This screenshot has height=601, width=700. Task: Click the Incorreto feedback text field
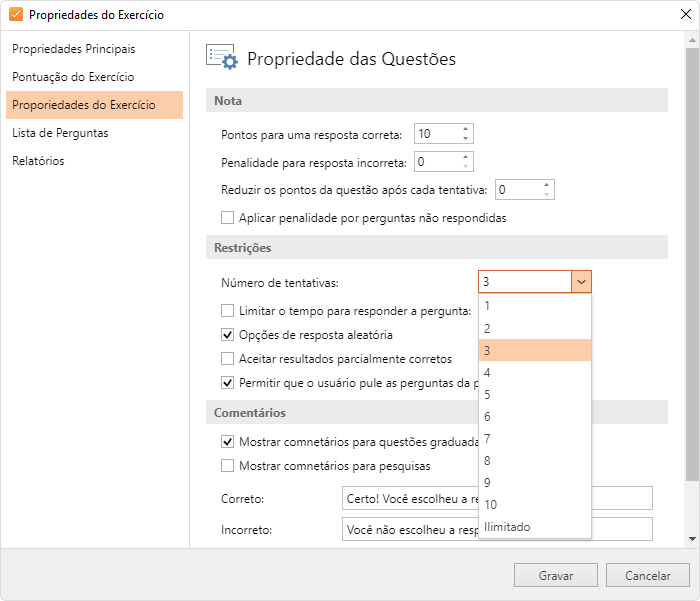pyautogui.click(x=497, y=529)
